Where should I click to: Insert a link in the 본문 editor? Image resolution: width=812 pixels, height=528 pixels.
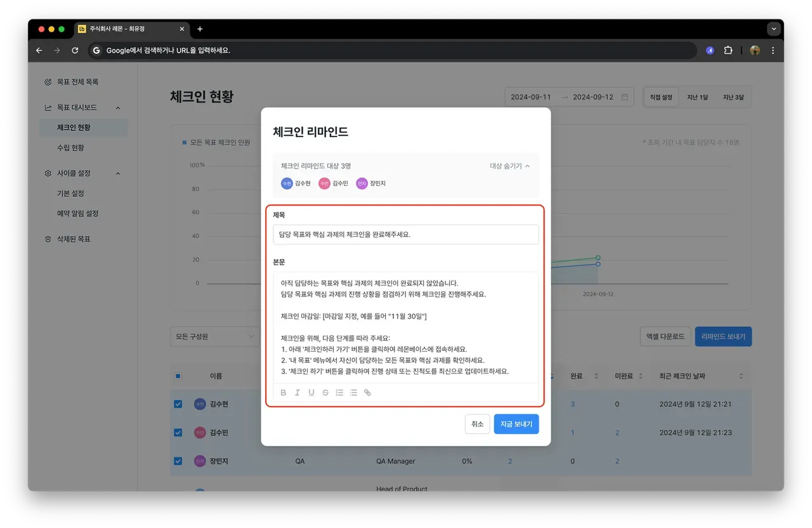(367, 393)
